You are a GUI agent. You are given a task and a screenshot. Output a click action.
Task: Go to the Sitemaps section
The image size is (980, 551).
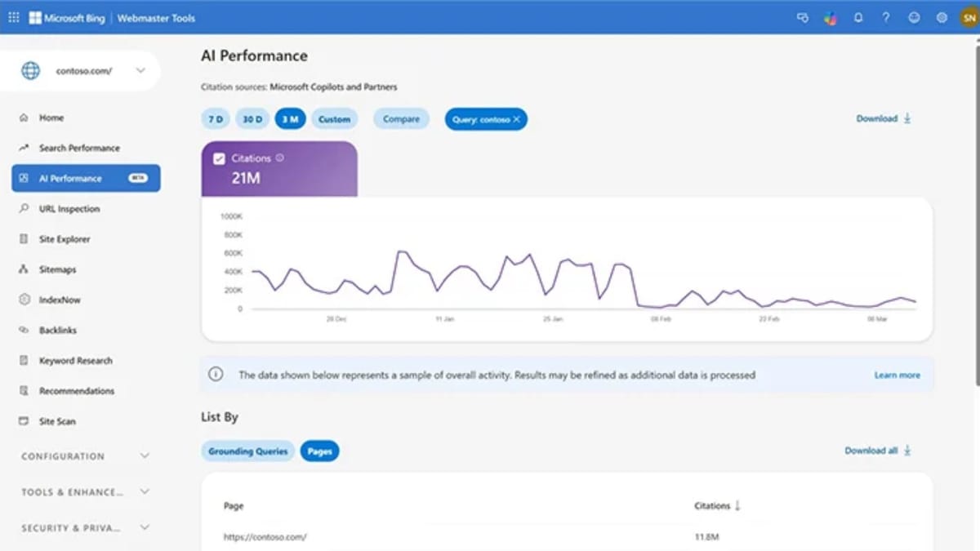point(57,269)
